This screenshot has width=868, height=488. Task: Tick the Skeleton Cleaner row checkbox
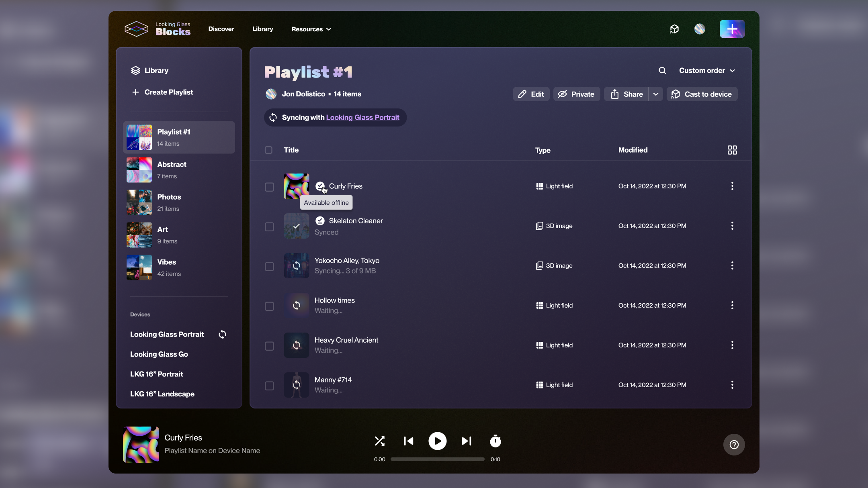point(269,227)
